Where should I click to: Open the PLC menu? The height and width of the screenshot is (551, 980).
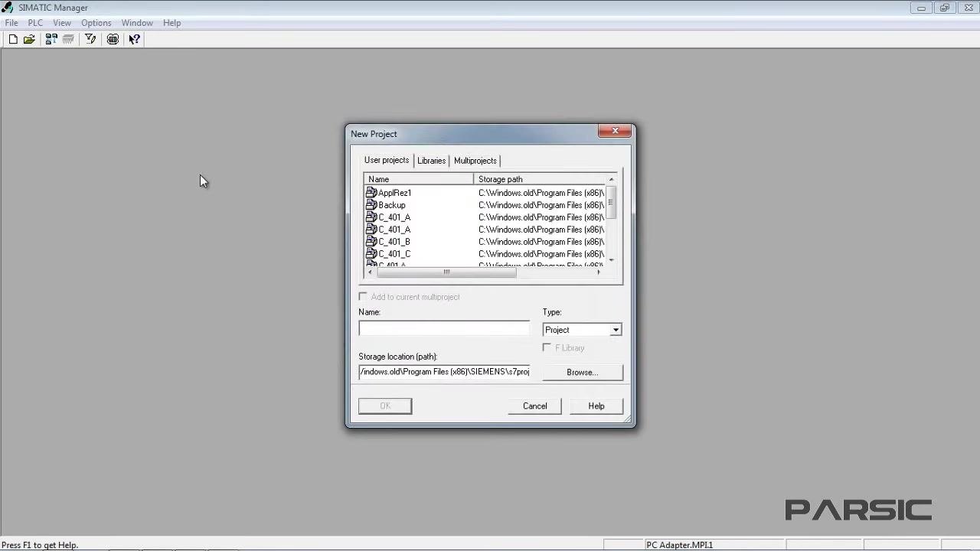(35, 23)
